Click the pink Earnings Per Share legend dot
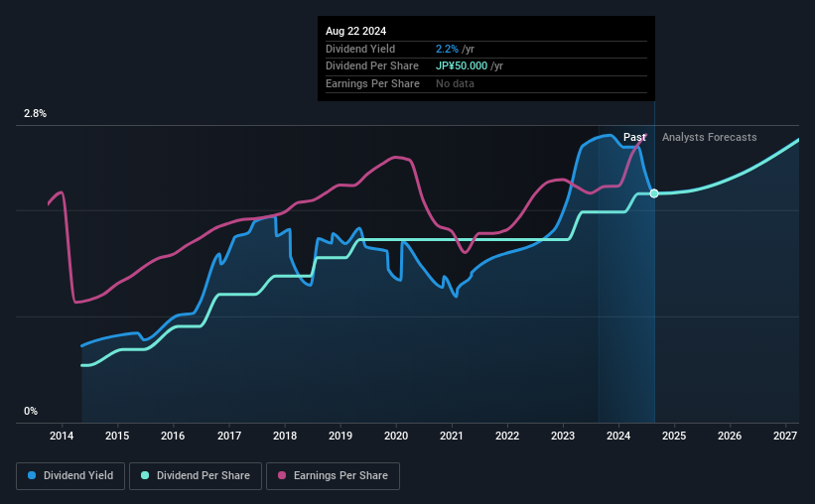Viewport: 815px width, 504px height. point(282,475)
